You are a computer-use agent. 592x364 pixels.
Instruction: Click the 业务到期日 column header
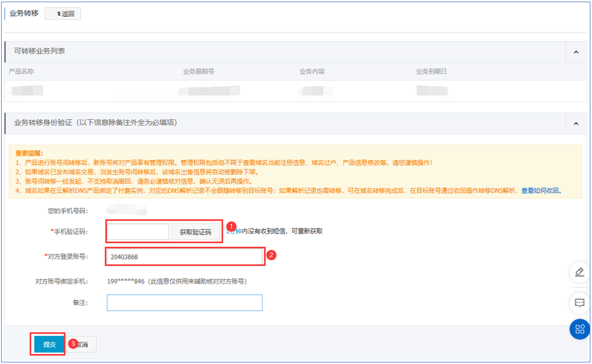point(431,71)
